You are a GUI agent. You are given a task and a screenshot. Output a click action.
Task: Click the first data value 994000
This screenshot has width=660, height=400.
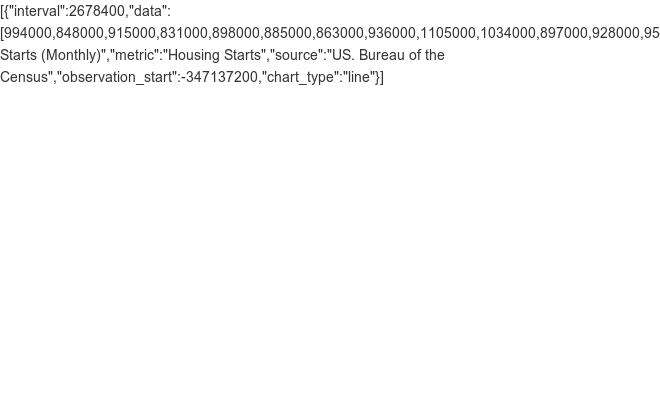tap(27, 33)
